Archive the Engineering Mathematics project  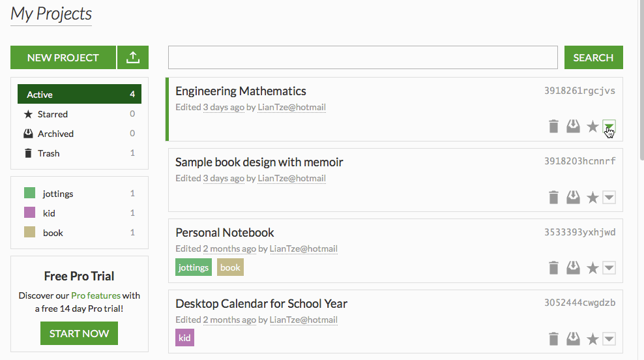coord(573,127)
